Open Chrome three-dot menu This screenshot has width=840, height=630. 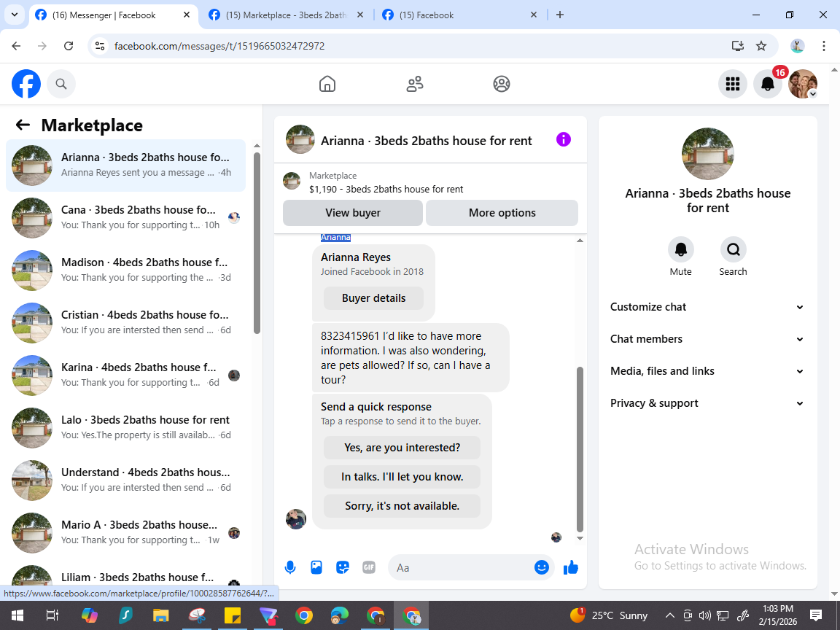tap(824, 46)
